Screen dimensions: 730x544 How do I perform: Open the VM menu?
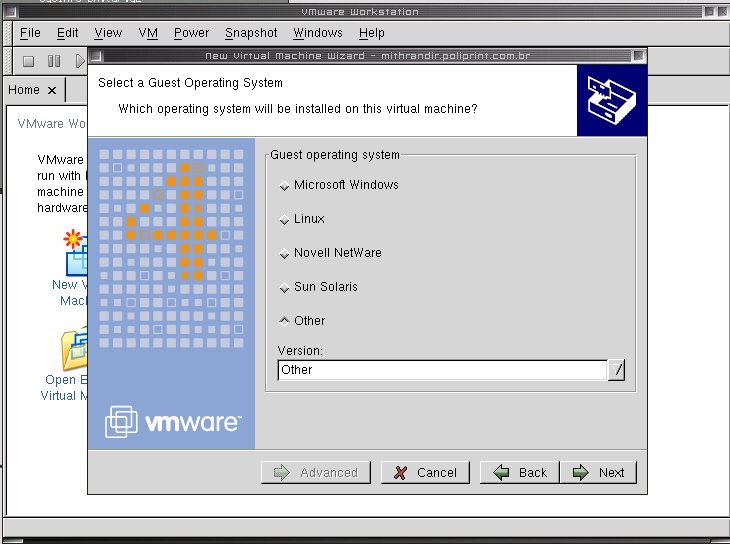pyautogui.click(x=148, y=33)
